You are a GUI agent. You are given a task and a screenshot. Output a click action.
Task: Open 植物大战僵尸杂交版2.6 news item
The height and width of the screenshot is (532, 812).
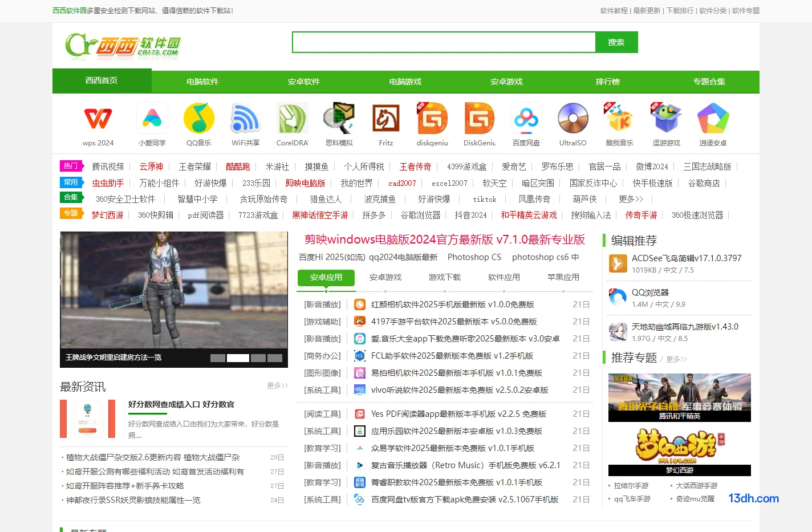coord(153,457)
